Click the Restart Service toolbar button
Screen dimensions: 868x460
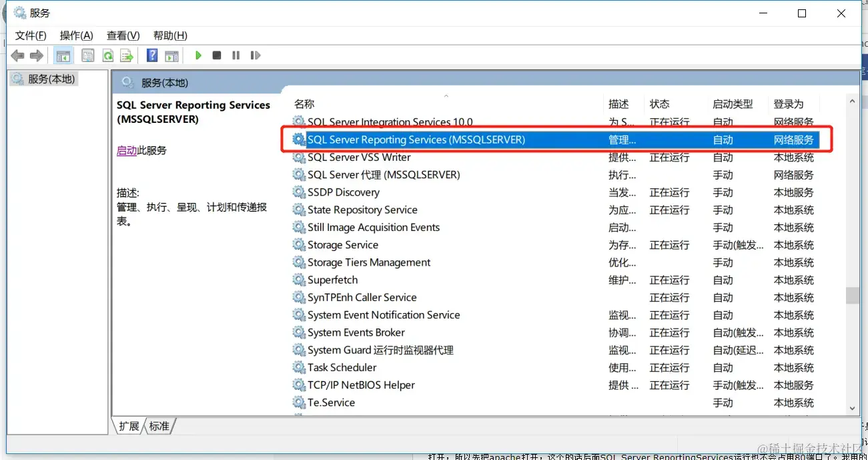255,55
